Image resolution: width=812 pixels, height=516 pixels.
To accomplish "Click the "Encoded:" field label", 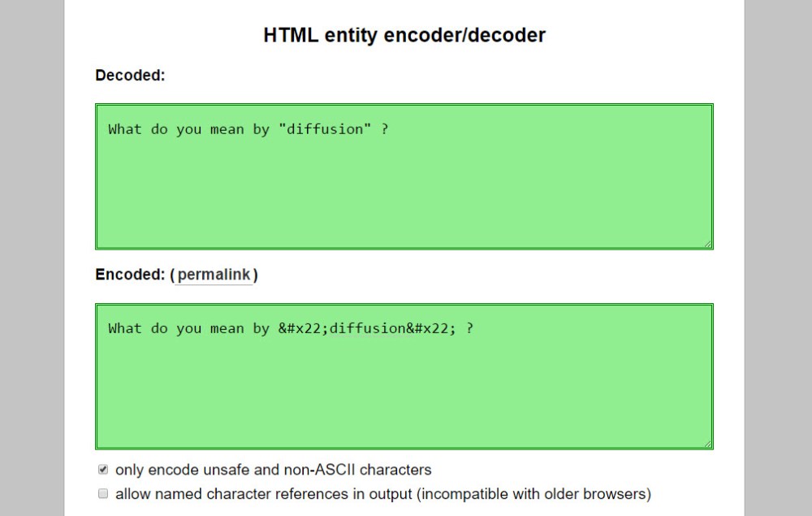I will coord(130,275).
